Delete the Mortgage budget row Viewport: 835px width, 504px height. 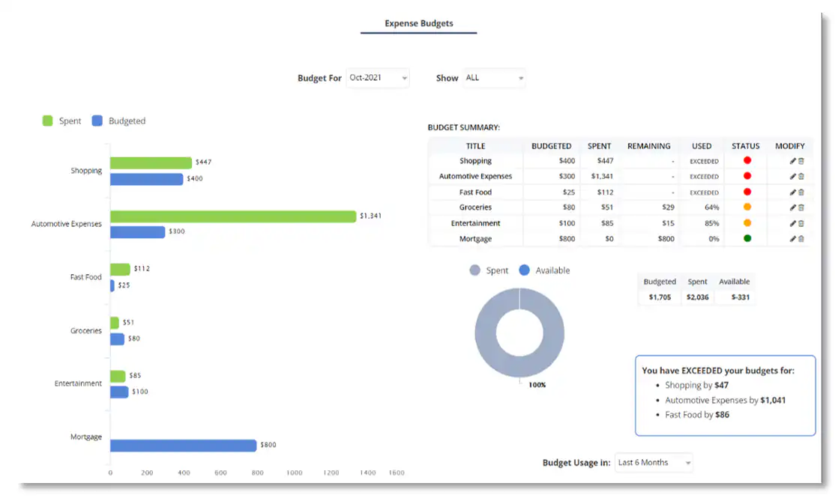tap(801, 239)
